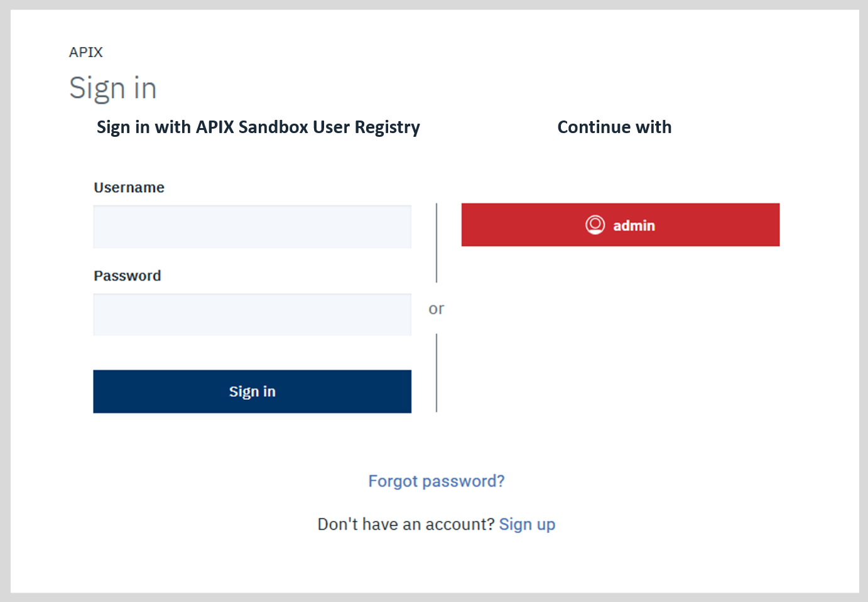Click the vertical divider line above 'or'

coord(437,243)
